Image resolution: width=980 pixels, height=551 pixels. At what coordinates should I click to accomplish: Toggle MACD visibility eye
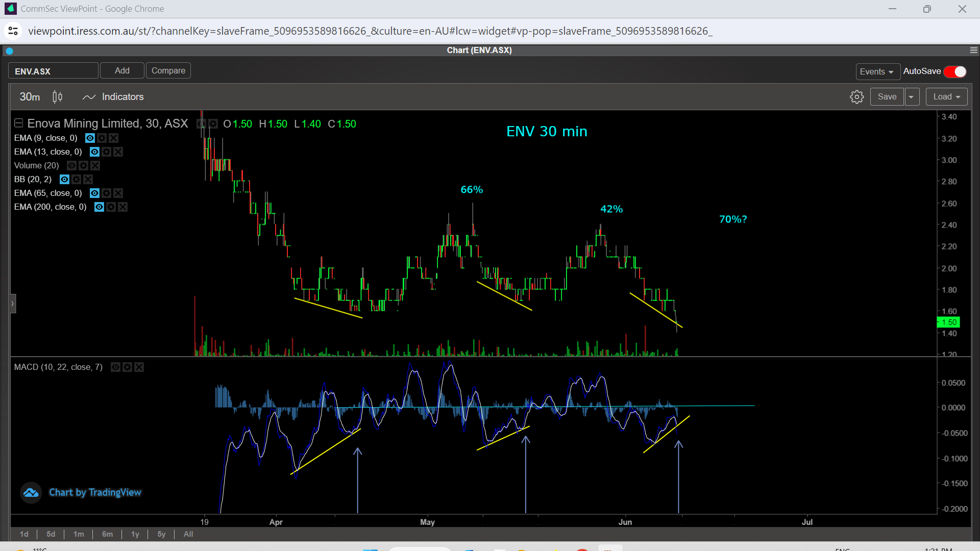(x=115, y=367)
